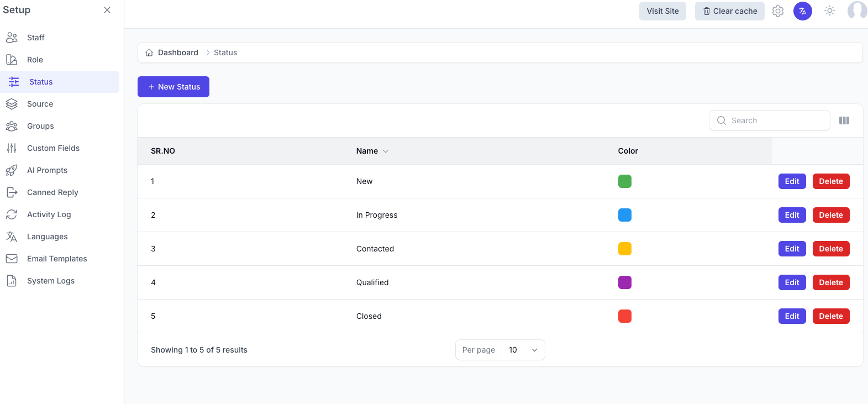Screen dimensions: 868x404
Task: Click the home icon in breadcrumb
Action: [149, 53]
